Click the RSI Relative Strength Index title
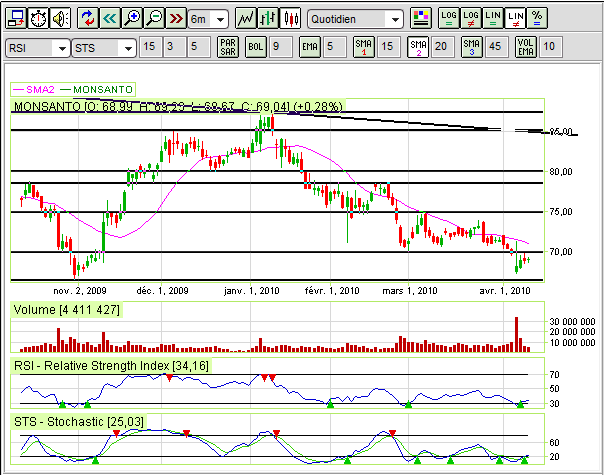The width and height of the screenshot is (604, 475). pos(111,366)
